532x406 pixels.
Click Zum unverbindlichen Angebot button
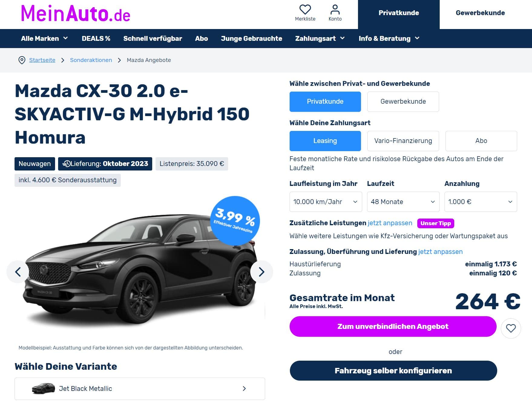coord(393,326)
